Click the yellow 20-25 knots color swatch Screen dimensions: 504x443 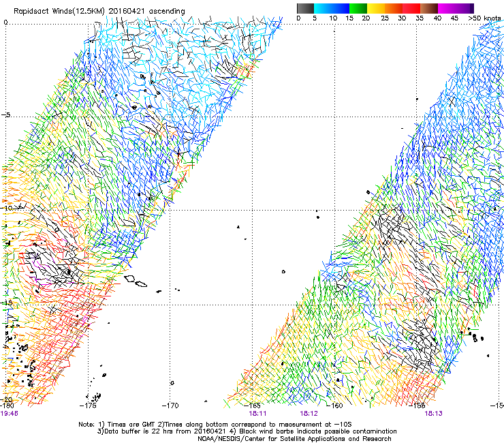[x=376, y=8]
